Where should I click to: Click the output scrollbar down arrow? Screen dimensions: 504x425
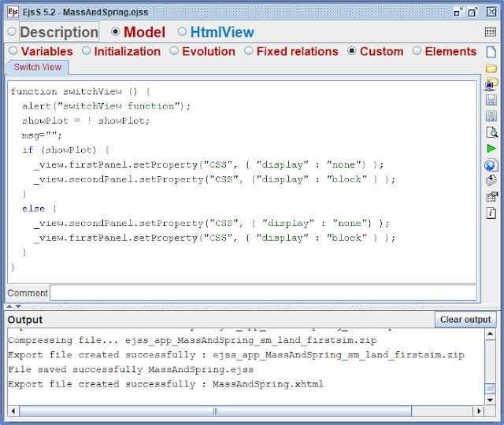pos(490,400)
